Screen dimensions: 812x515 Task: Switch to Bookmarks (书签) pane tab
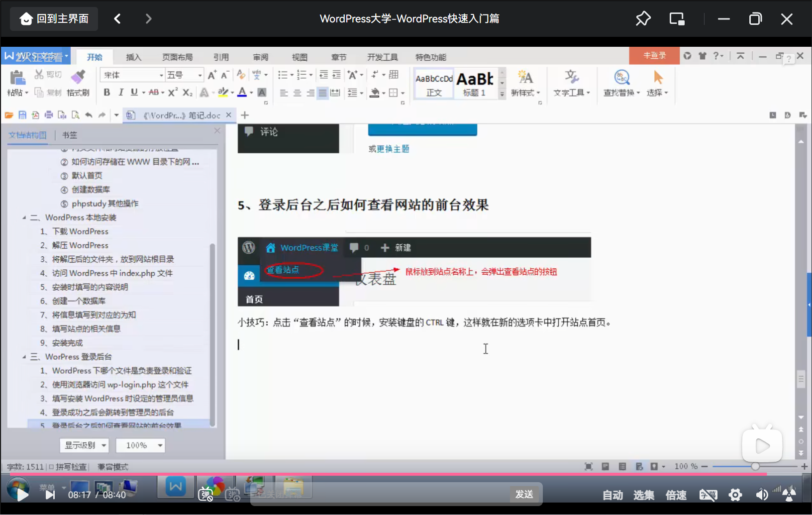(x=70, y=135)
